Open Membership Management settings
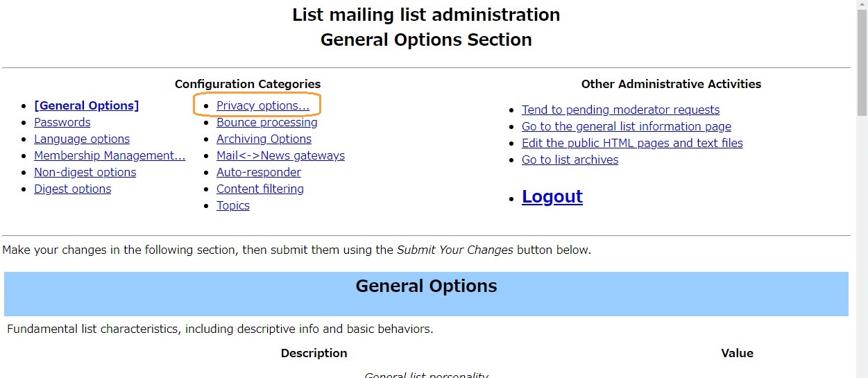Image resolution: width=868 pixels, height=378 pixels. pos(110,155)
